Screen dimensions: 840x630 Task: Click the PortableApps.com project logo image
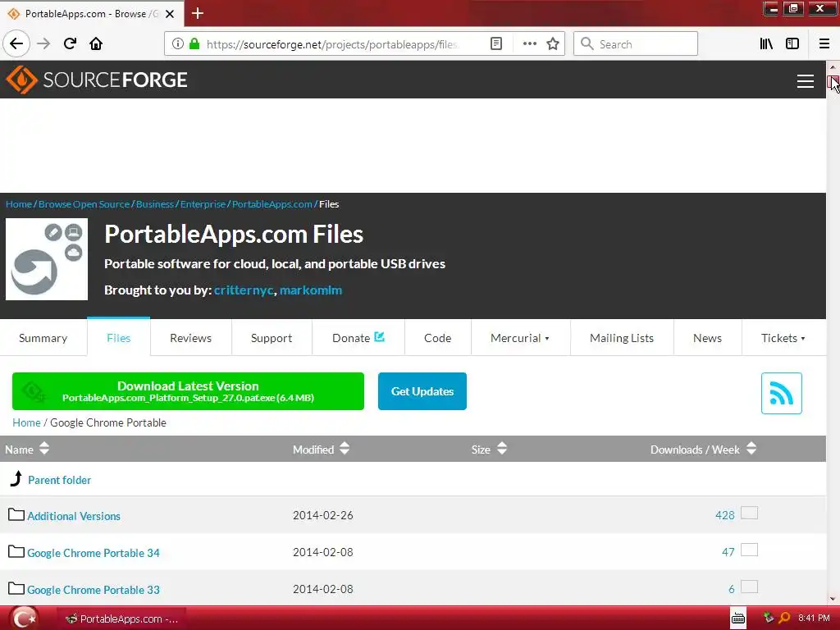pyautogui.click(x=47, y=259)
